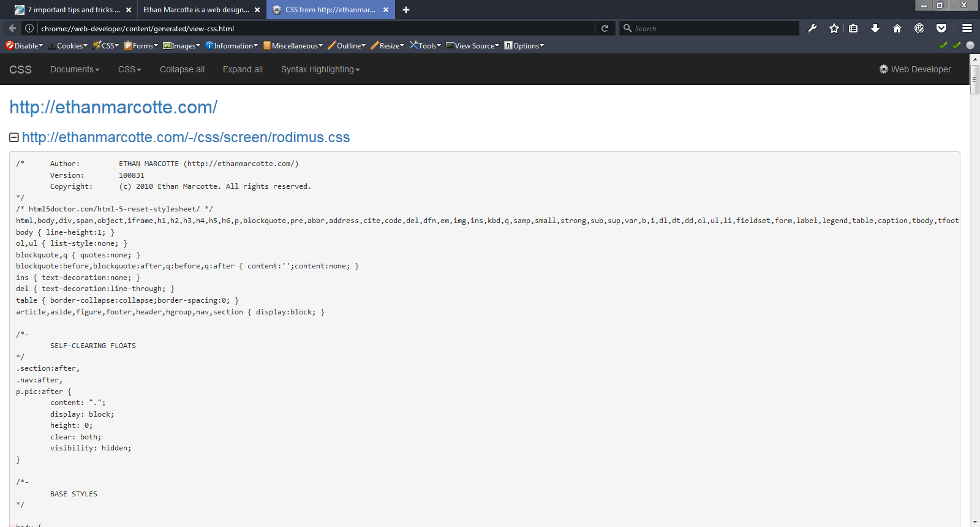This screenshot has width=980, height=527.
Task: Open the Information toolbar menu
Action: (232, 46)
